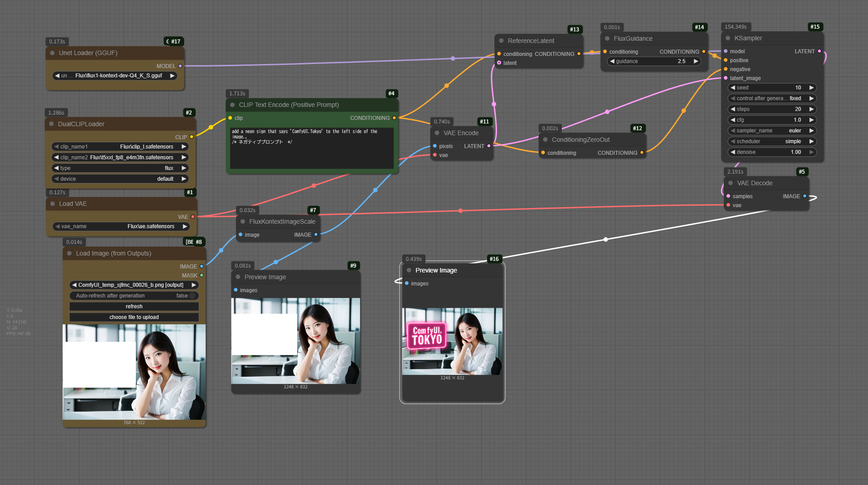The image size is (868, 485).
Task: Toggle Auto-refresh after generation switch
Action: pos(192,296)
